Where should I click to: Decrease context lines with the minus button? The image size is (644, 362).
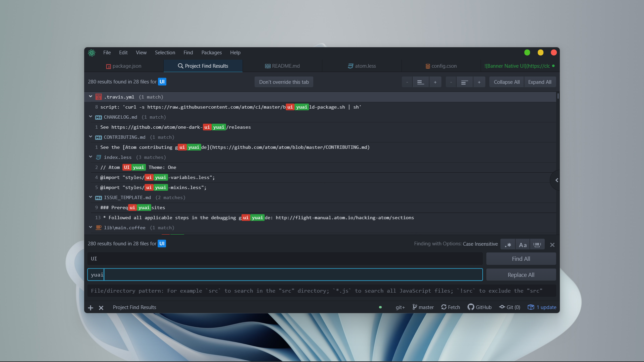[407, 82]
